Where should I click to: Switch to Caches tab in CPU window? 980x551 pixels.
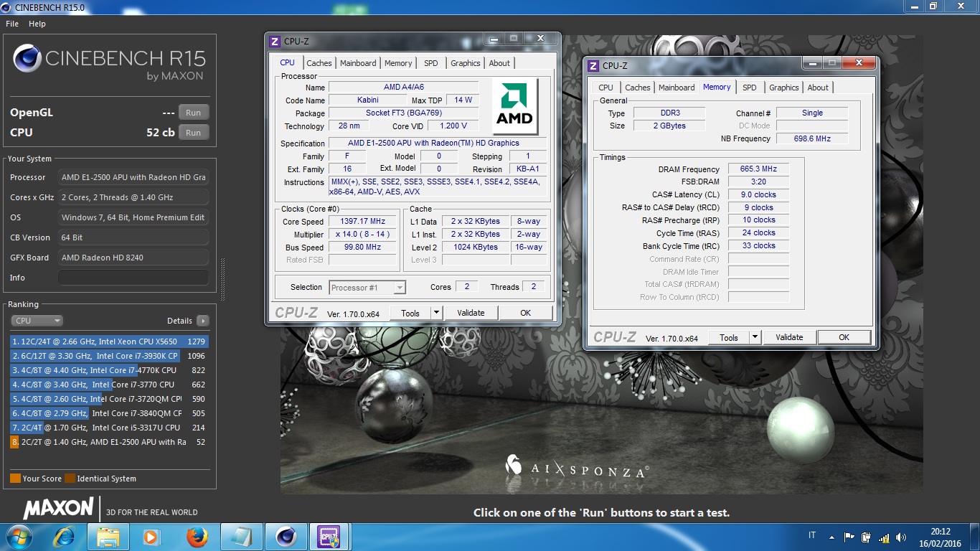[319, 63]
